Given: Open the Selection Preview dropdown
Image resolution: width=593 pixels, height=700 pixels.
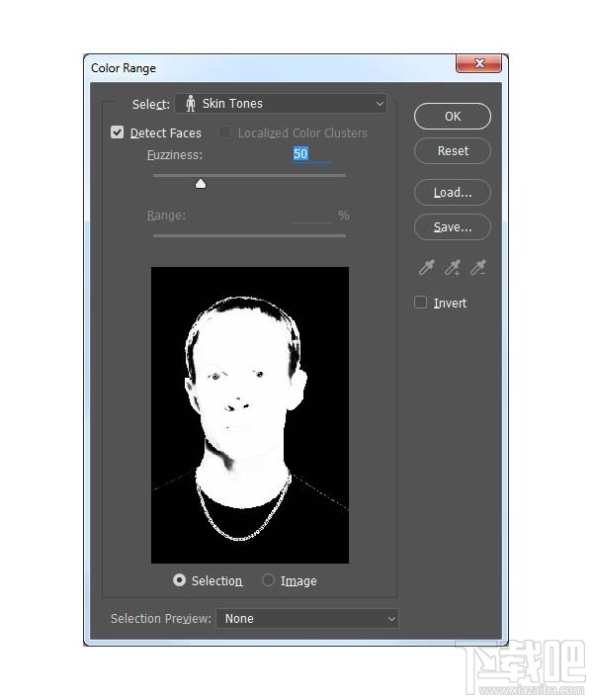Looking at the screenshot, I should click(307, 618).
